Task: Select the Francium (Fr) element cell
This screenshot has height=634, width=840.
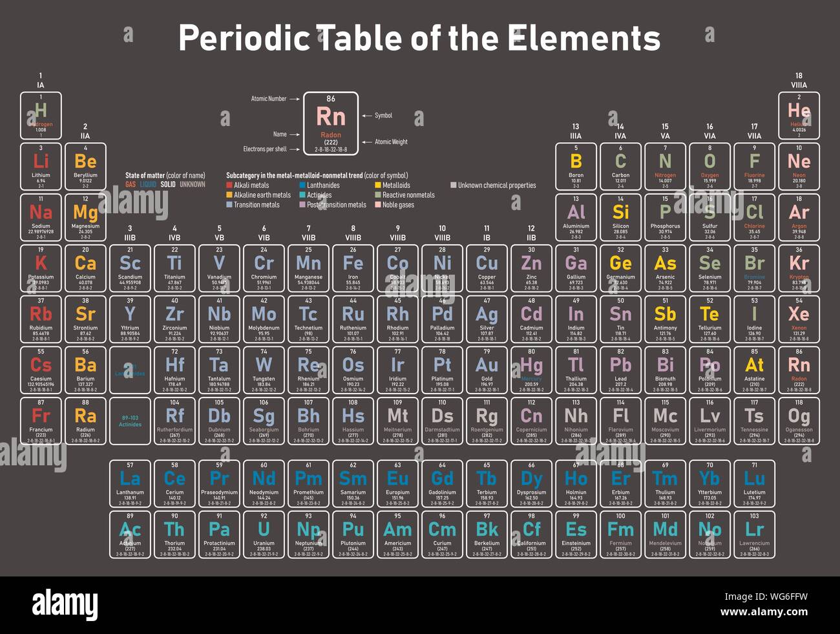Action: pyautogui.click(x=41, y=421)
